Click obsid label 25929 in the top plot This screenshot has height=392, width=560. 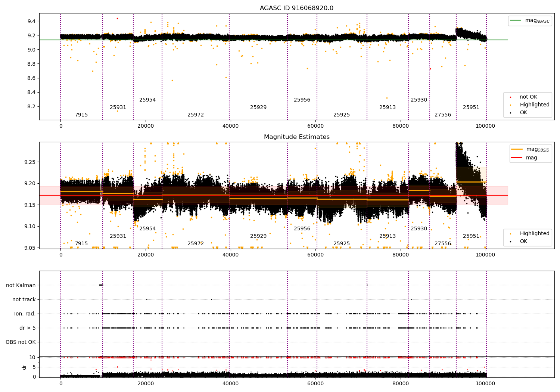pos(258,108)
